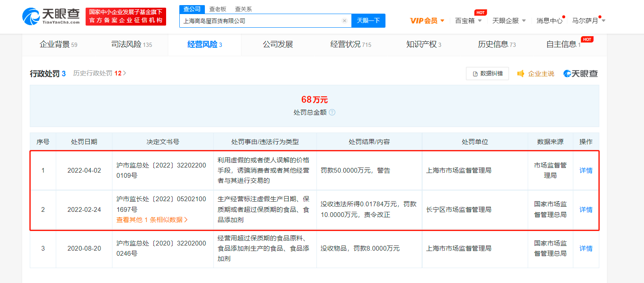Switch to the 知识产权 tab

pos(424,44)
